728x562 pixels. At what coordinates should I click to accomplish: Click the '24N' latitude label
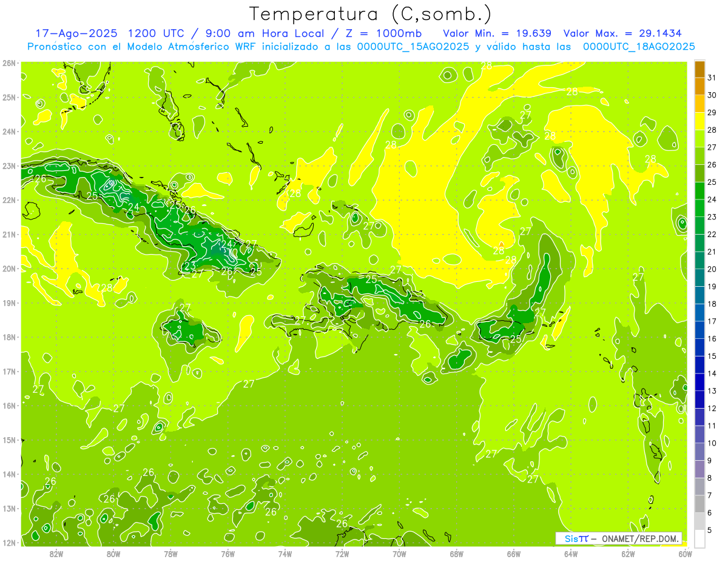[x=9, y=132]
